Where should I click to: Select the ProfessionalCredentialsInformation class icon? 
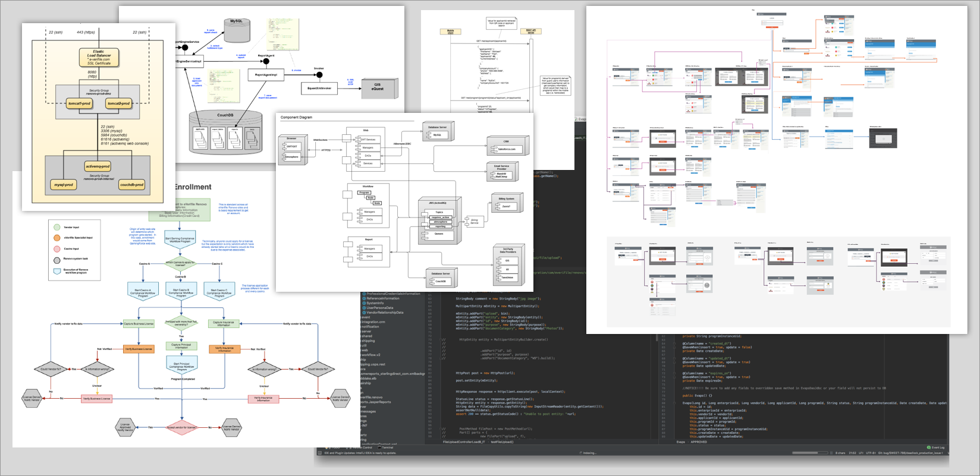point(364,294)
